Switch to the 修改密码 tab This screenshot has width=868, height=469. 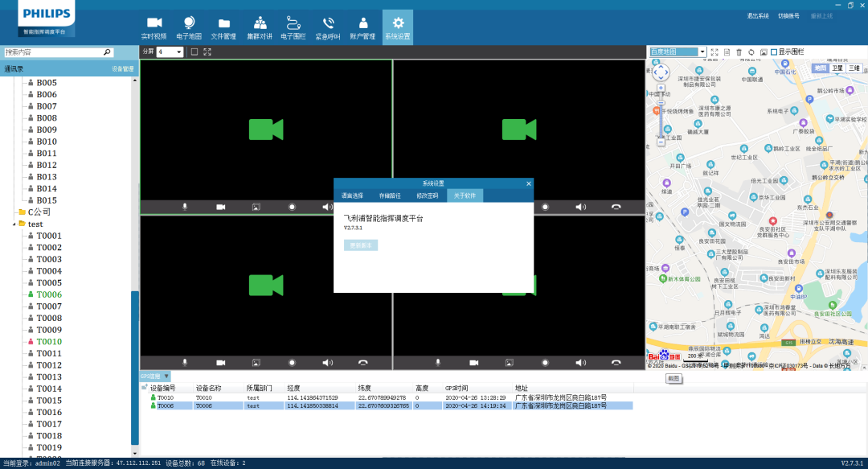tap(428, 195)
